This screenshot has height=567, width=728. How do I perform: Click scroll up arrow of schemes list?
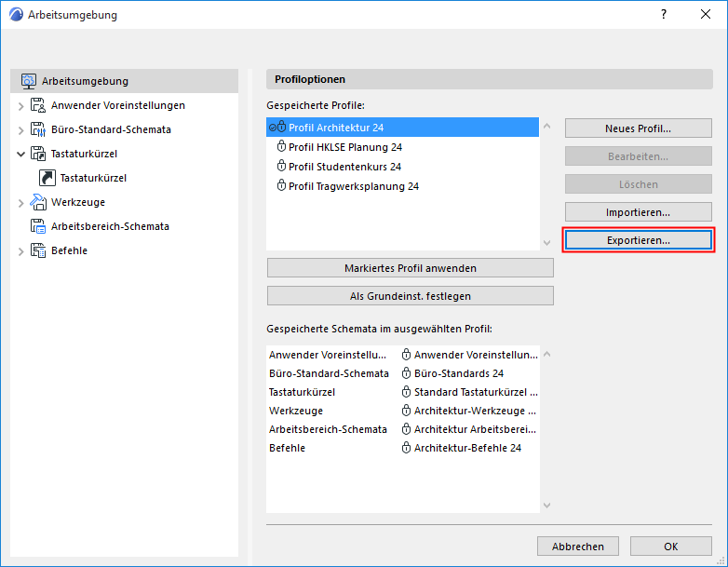click(546, 354)
